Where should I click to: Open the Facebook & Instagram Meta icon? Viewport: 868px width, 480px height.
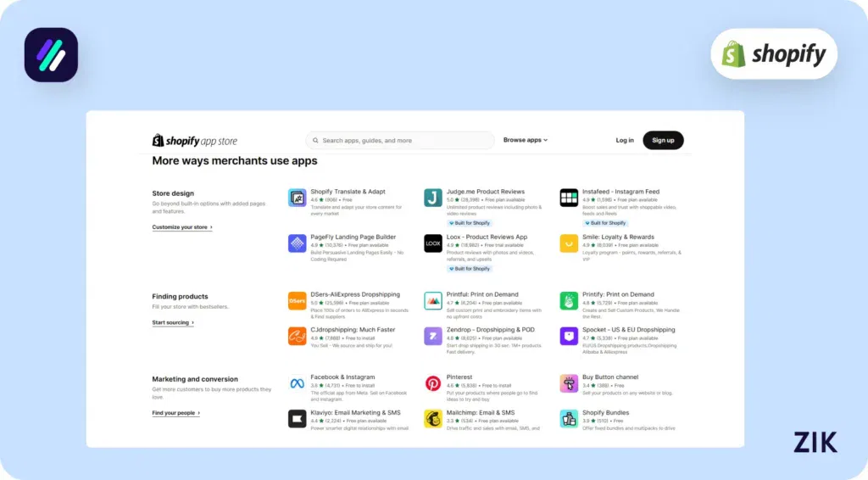click(x=298, y=383)
